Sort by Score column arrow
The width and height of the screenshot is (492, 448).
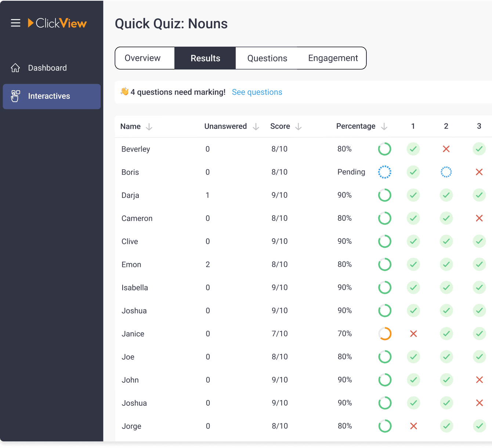pyautogui.click(x=299, y=127)
